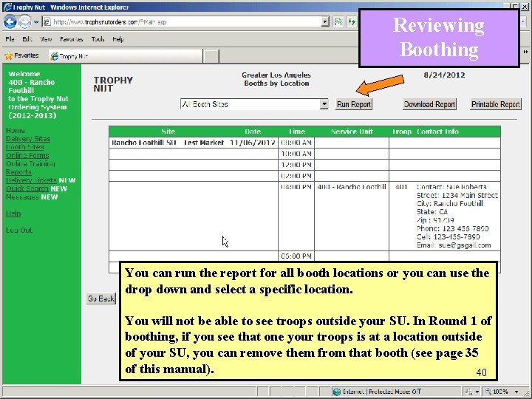
Task: Open the View menu
Action: 46,39
